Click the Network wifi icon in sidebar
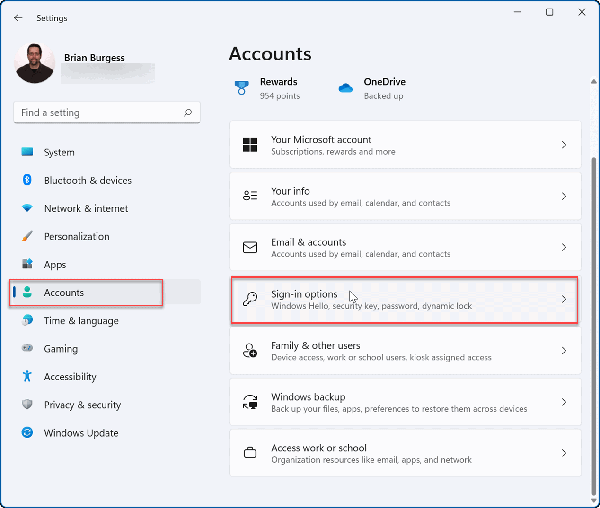600x508 pixels. tap(27, 208)
